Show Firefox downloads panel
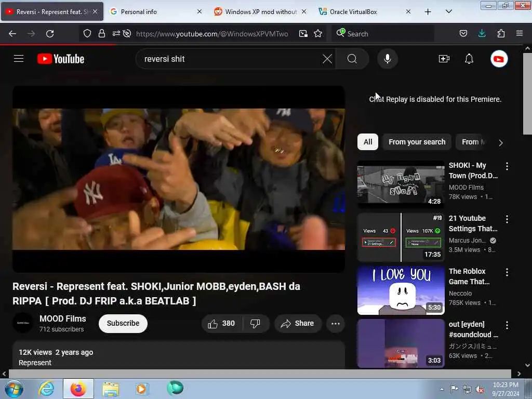This screenshot has height=399, width=532. click(x=482, y=33)
